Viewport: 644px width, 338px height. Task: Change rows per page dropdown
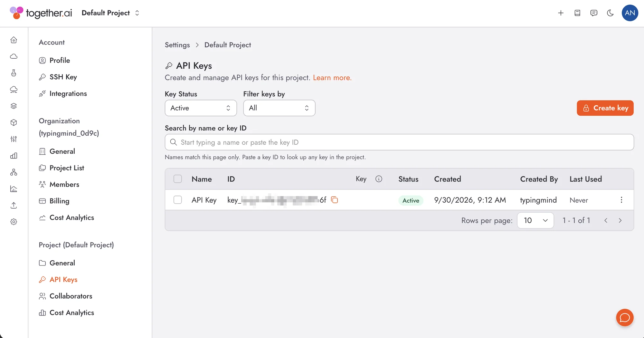pos(535,220)
